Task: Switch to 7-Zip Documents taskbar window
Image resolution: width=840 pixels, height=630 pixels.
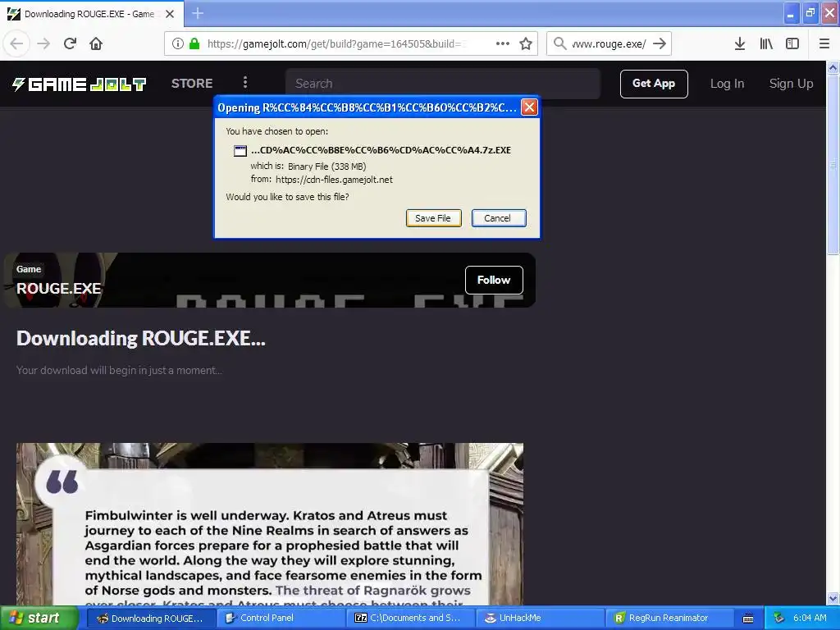Action: point(410,619)
